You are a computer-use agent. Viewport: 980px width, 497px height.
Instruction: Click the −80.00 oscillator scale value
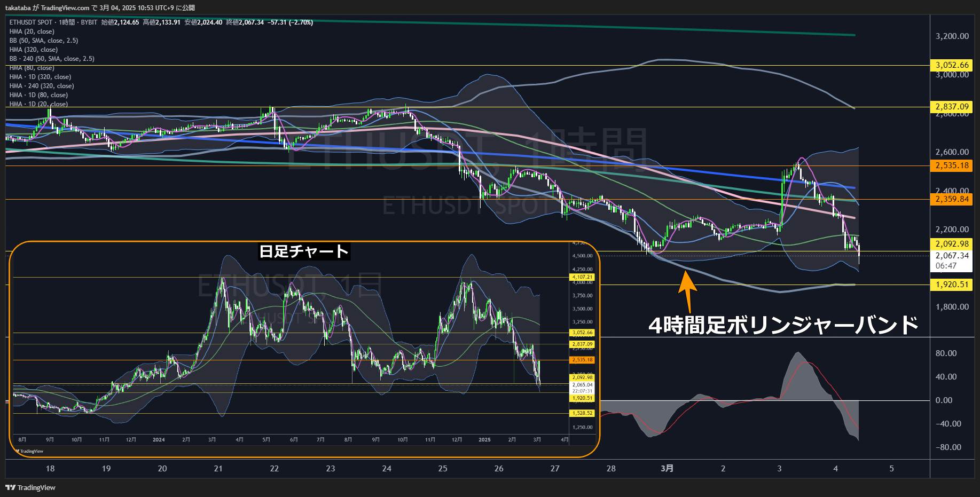[948, 447]
